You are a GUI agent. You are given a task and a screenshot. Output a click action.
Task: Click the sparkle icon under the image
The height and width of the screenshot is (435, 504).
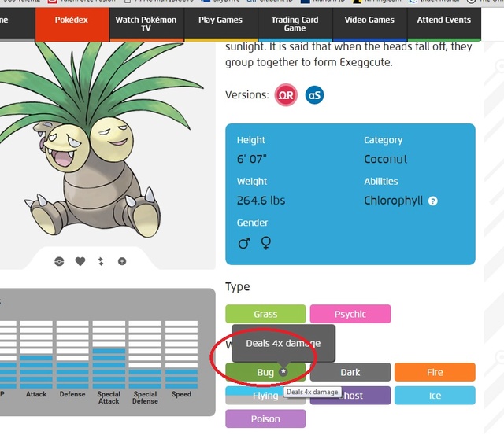101,261
